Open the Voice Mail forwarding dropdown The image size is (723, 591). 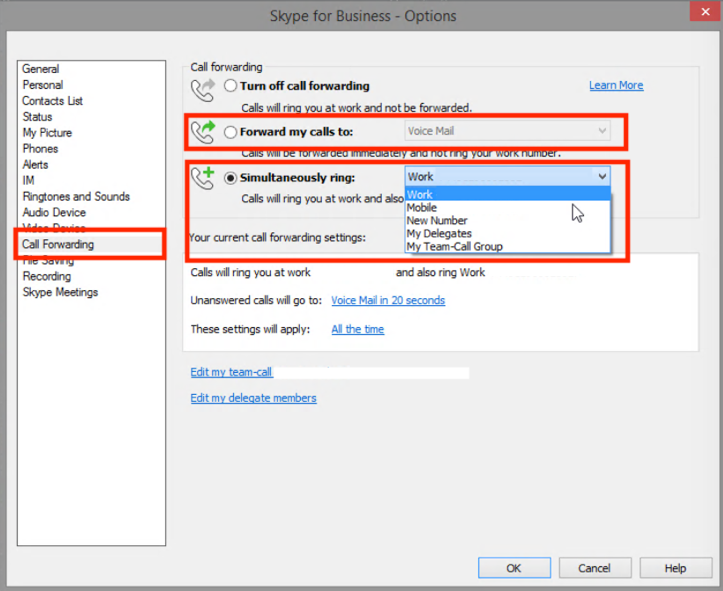pos(507,131)
